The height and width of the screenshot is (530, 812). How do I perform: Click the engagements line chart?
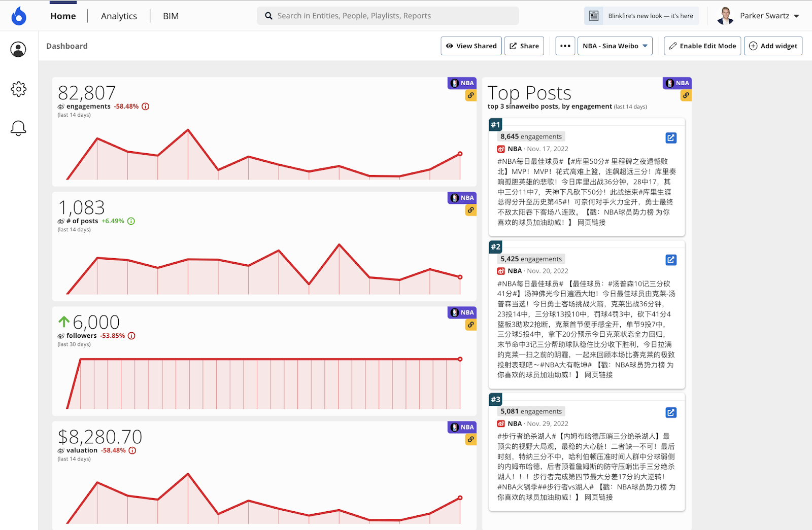click(x=264, y=154)
